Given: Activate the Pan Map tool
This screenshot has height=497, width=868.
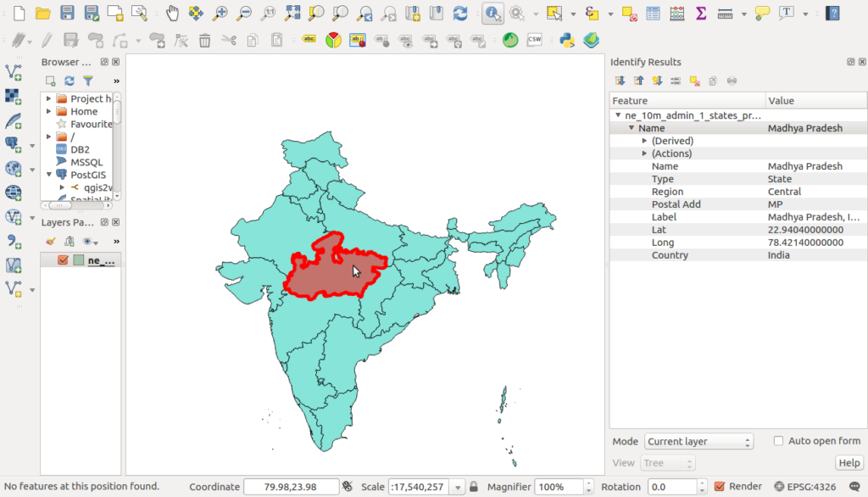Looking at the screenshot, I should [172, 13].
